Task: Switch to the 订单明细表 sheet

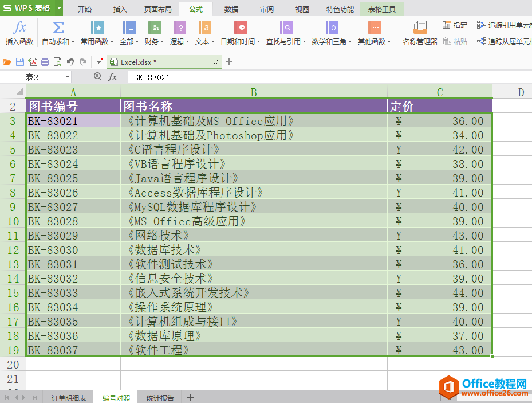Action: pyautogui.click(x=69, y=398)
